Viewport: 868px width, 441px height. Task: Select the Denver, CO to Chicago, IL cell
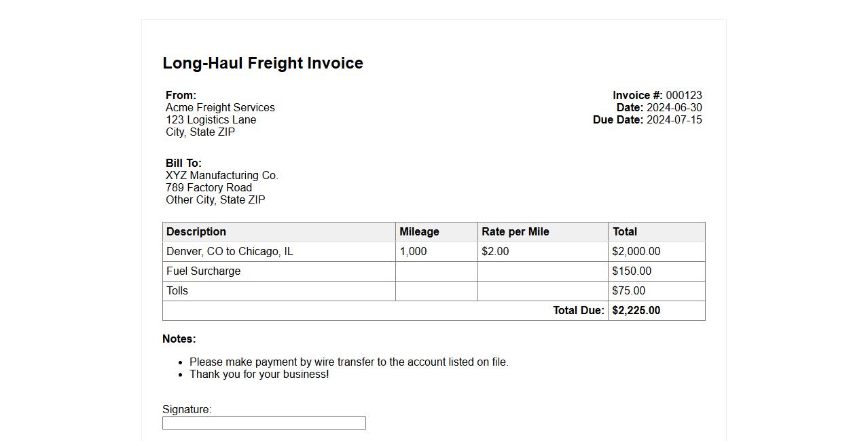(230, 252)
